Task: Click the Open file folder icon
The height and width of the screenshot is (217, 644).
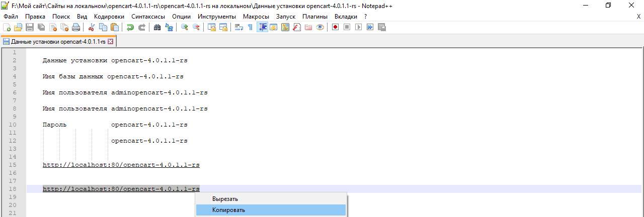Action: tap(18, 27)
